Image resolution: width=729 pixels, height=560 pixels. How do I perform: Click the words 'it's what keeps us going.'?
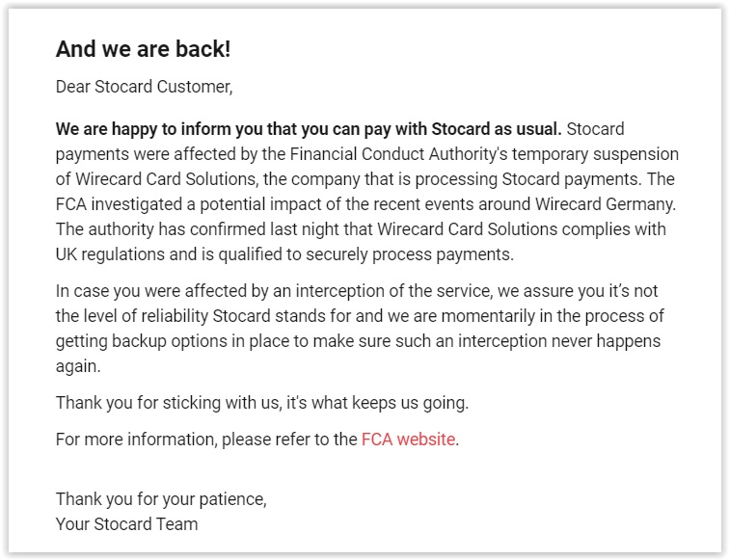tap(377, 403)
